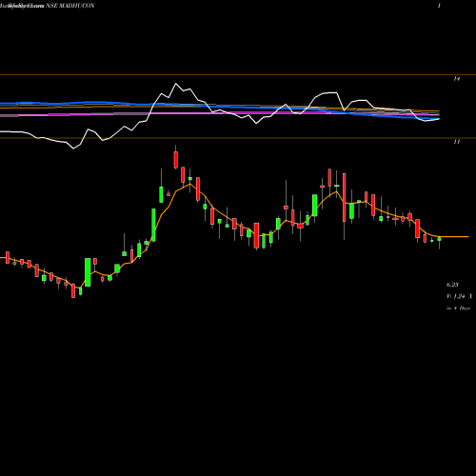The height and width of the screenshot is (476, 476).
Task: Click the '14' upper axis label
Action: pyautogui.click(x=456, y=79)
